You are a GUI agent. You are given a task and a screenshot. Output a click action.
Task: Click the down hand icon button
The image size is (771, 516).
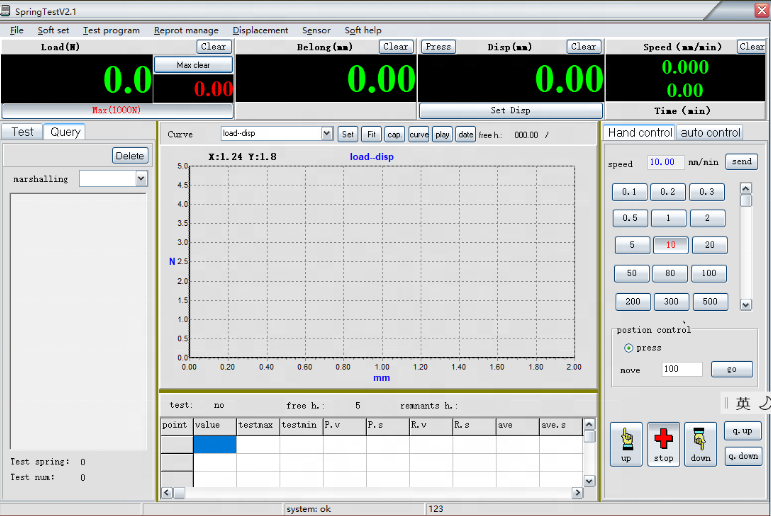pyautogui.click(x=700, y=444)
